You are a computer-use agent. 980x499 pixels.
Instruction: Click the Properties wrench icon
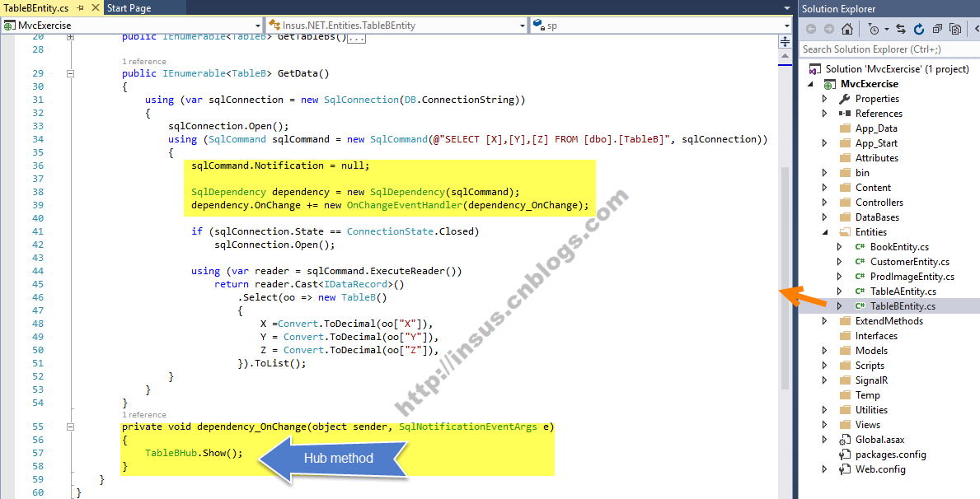click(x=845, y=99)
